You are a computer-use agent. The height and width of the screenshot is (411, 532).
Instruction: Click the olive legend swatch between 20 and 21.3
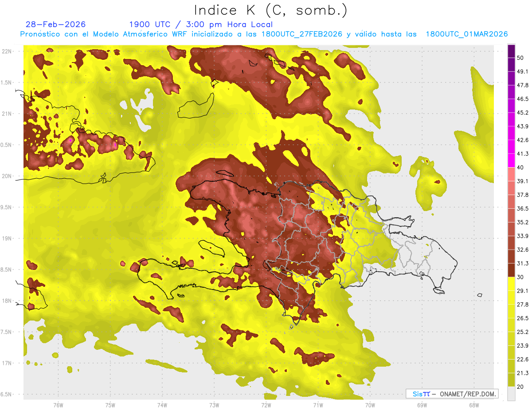[511, 380]
